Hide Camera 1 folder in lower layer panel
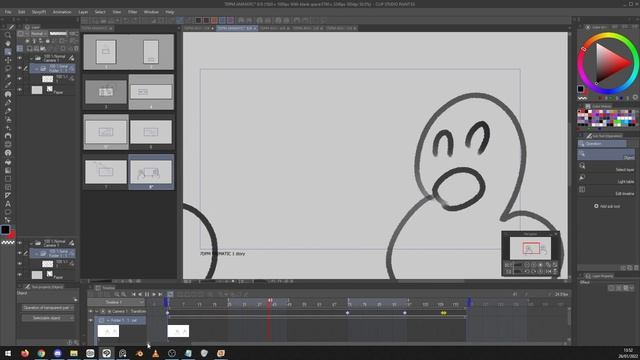This screenshot has width=640, height=360. coord(20,243)
